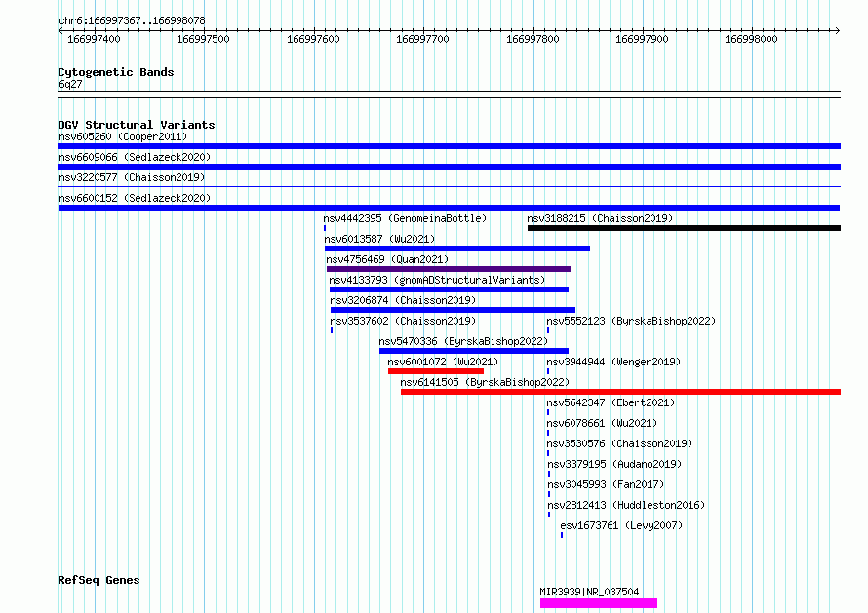This screenshot has height=613, width=868.
Task: Click the 166997900 ruler position
Action: point(642,39)
